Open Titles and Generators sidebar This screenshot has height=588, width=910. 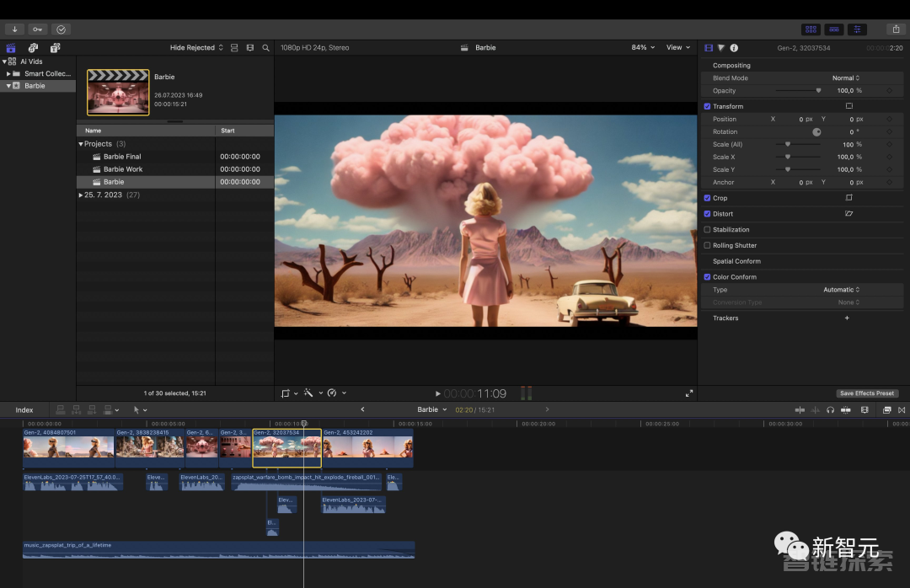pos(55,48)
